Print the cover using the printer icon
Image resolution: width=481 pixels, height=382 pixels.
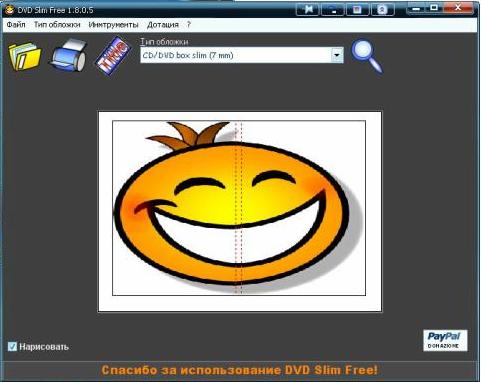[69, 55]
